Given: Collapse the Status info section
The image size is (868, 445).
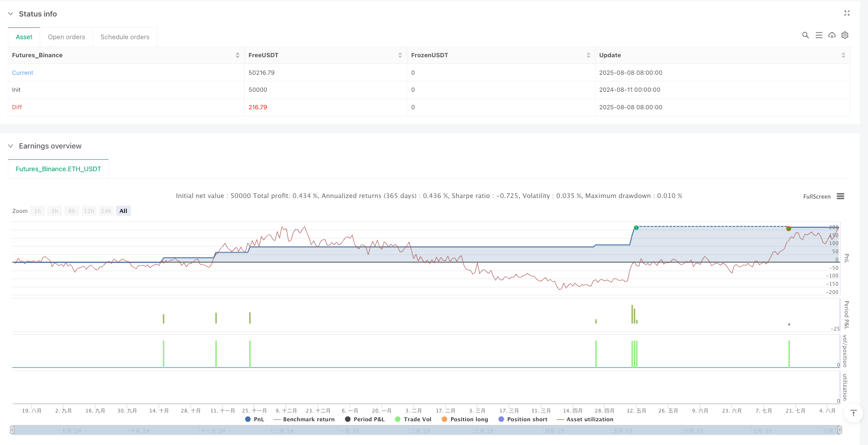Looking at the screenshot, I should [x=10, y=14].
